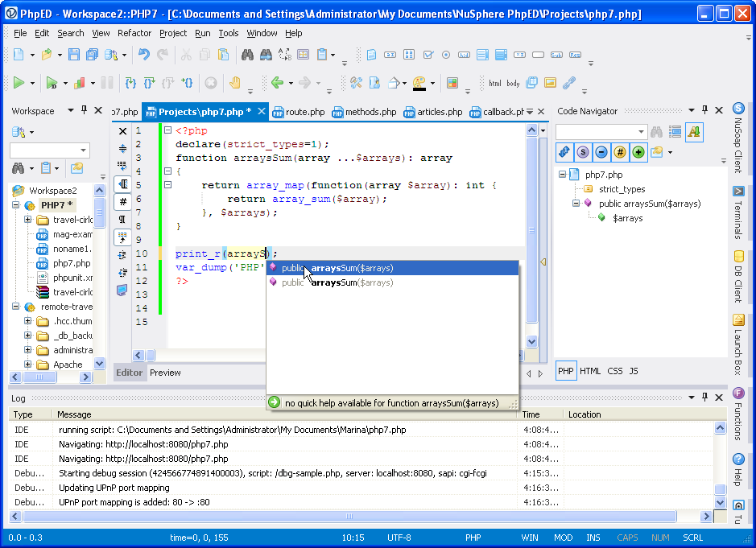Collapse php7.php node in Code Navigator
The image size is (756, 548).
(x=562, y=174)
